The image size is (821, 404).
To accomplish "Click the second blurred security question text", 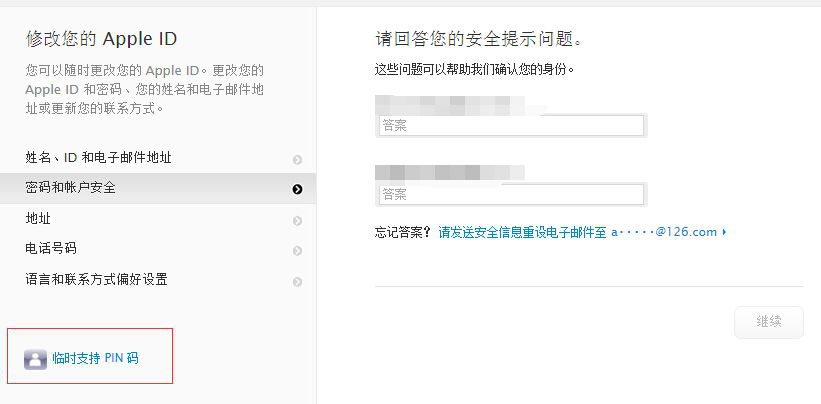I will tap(450, 171).
